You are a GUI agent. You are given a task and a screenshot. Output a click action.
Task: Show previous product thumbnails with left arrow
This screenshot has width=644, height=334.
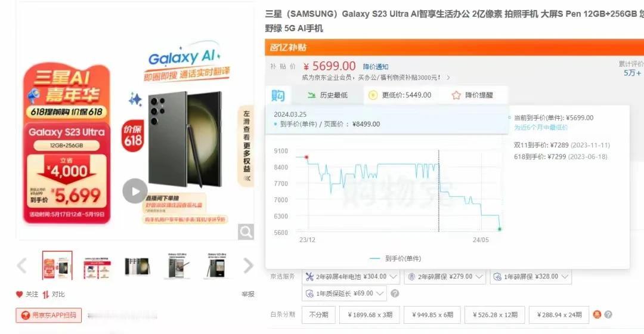(x=22, y=265)
